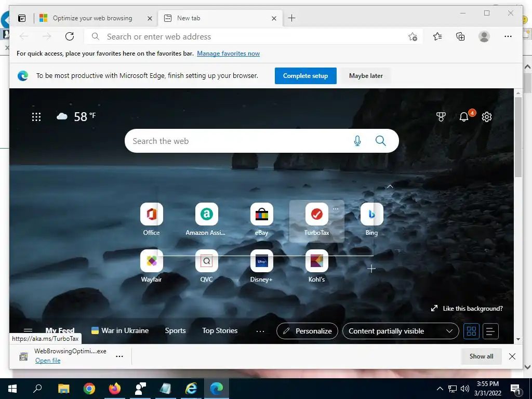532x399 pixels.
Task: Open the Bing quick link
Action: pos(371,219)
